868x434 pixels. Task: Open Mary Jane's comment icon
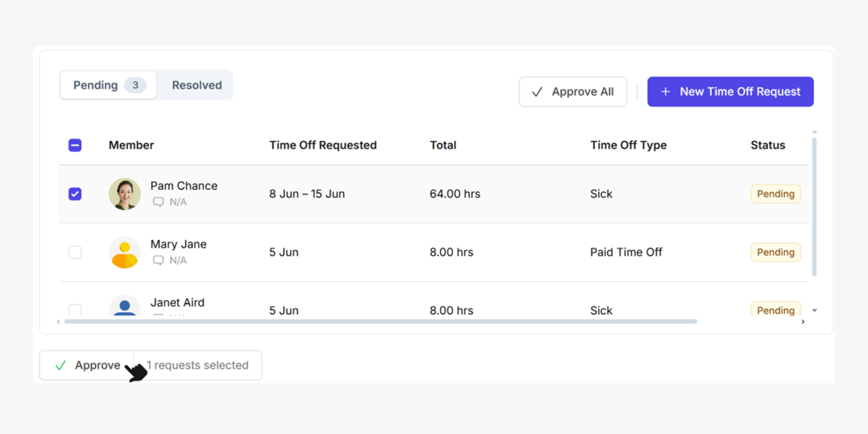[158, 260]
